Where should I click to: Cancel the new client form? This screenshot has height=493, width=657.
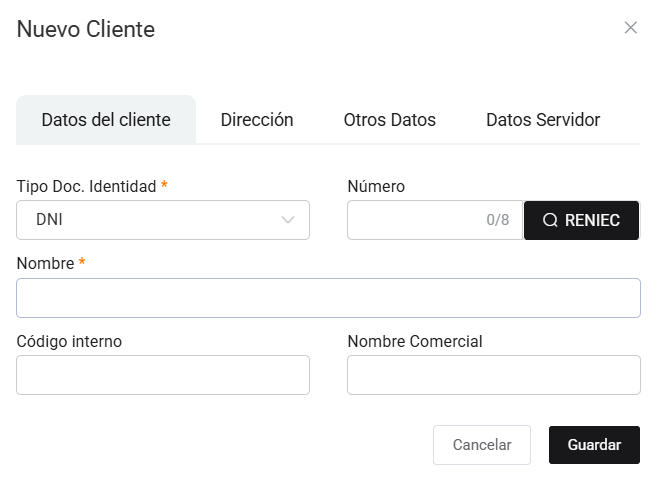(482, 445)
